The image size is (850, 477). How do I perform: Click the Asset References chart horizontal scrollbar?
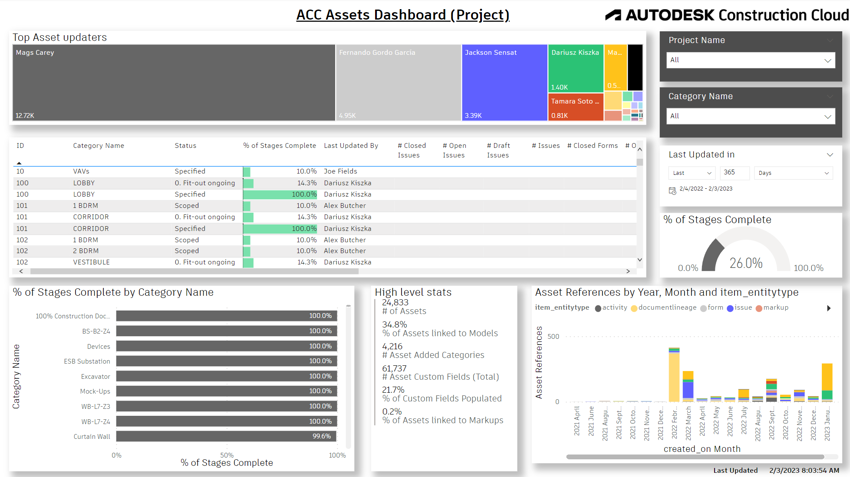(x=696, y=457)
